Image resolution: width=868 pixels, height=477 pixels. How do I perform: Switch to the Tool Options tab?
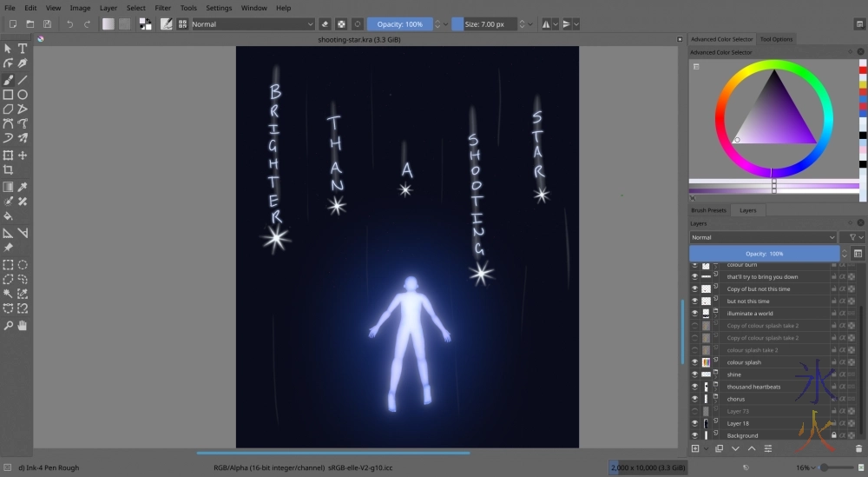[x=776, y=39]
